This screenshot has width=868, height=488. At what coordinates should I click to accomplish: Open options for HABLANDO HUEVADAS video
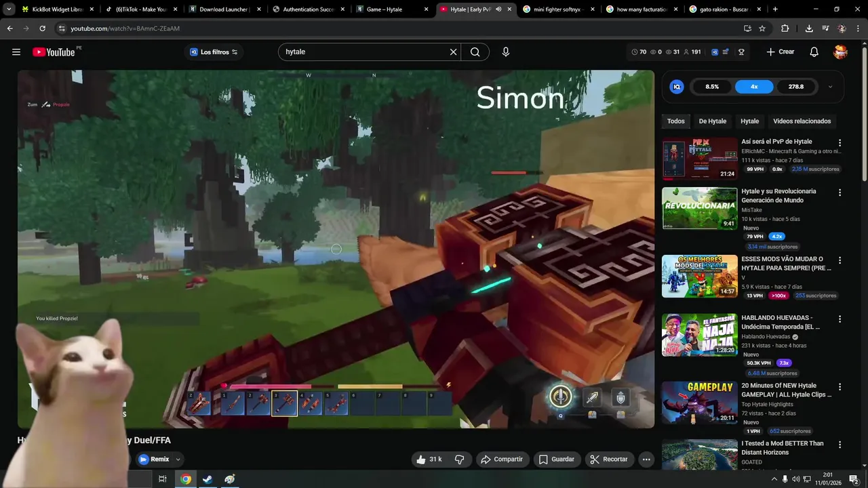click(x=840, y=319)
